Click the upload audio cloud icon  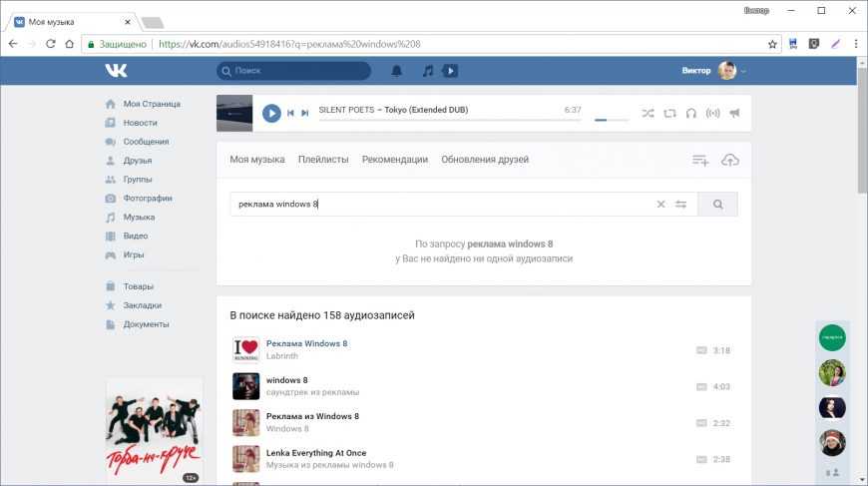729,160
